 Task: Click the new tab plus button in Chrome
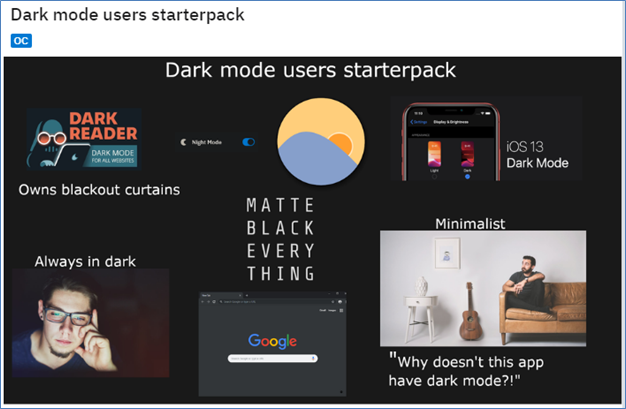coord(247,296)
